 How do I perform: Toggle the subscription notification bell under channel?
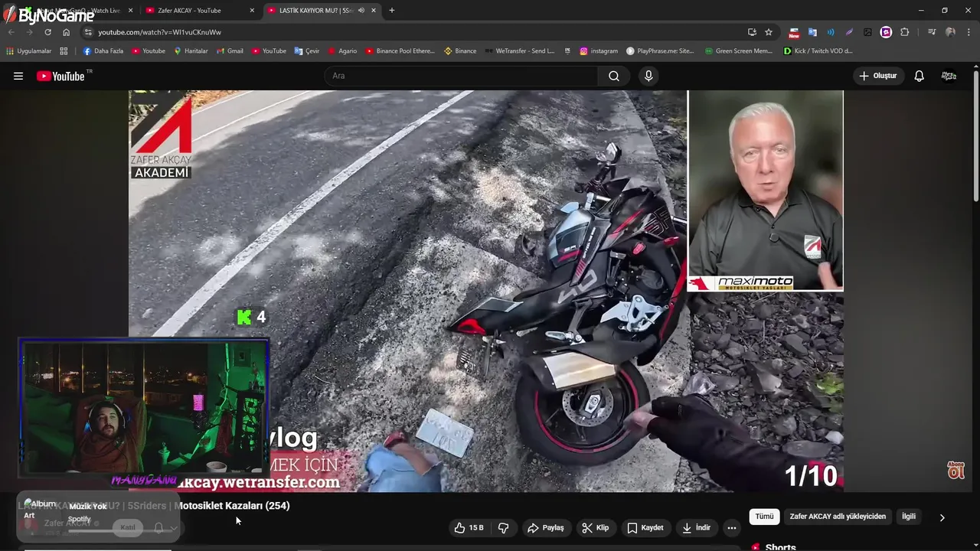(x=158, y=528)
